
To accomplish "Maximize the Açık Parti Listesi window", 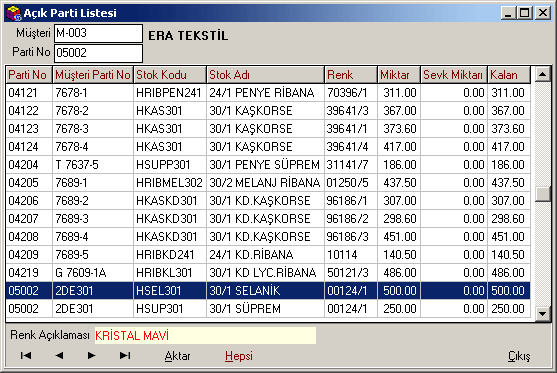I will pos(525,13).
